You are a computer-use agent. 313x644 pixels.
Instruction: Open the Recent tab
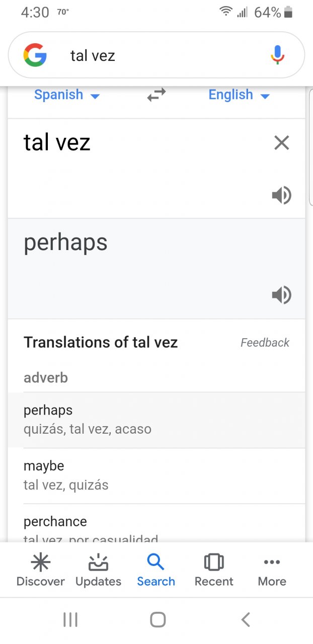[x=214, y=571]
